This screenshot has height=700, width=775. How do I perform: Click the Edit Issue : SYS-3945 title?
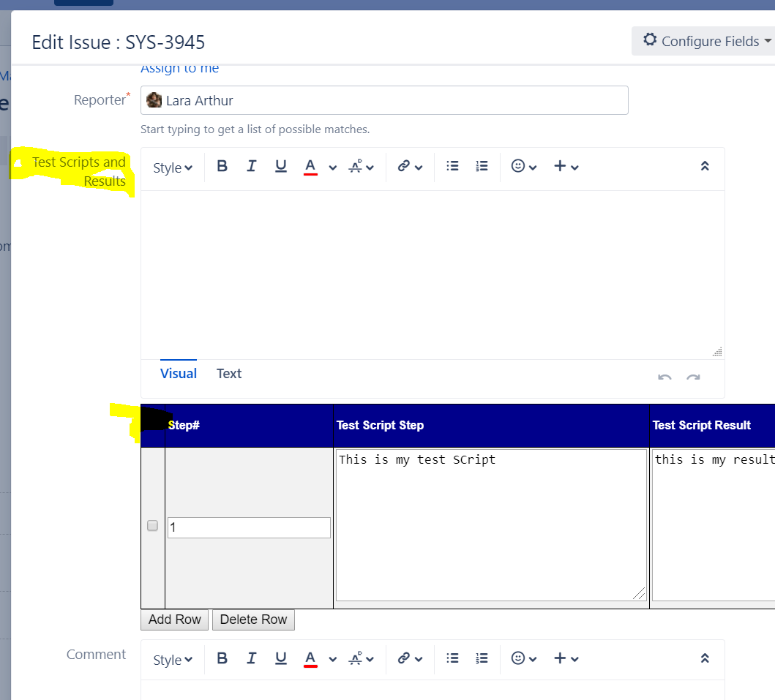pos(118,42)
